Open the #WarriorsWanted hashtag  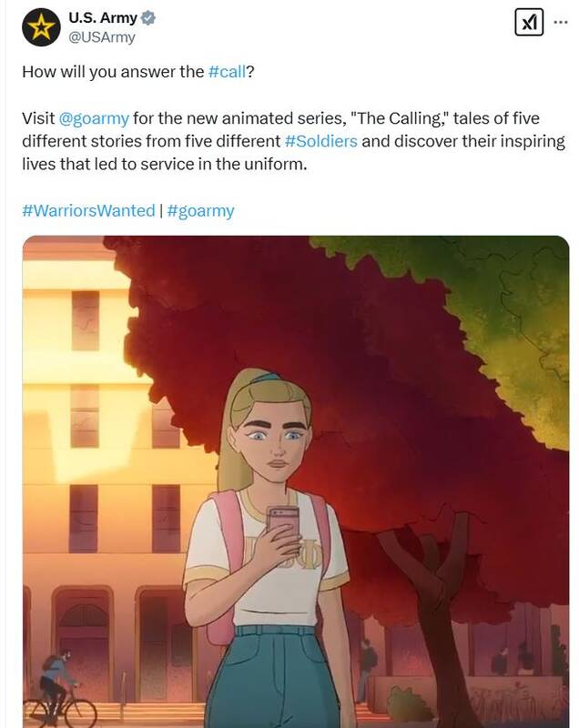pos(88,210)
